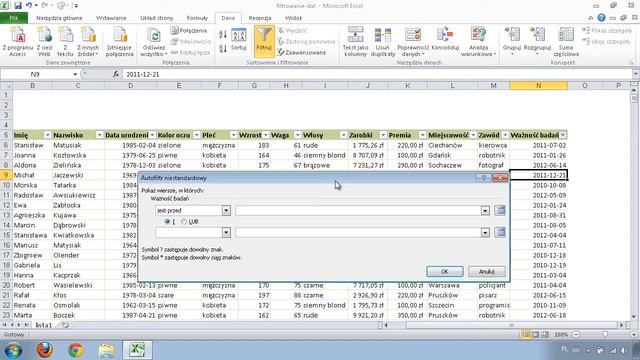Screen dimensions: 640x360
Task: Click the Anuluj button
Action: pyautogui.click(x=487, y=271)
